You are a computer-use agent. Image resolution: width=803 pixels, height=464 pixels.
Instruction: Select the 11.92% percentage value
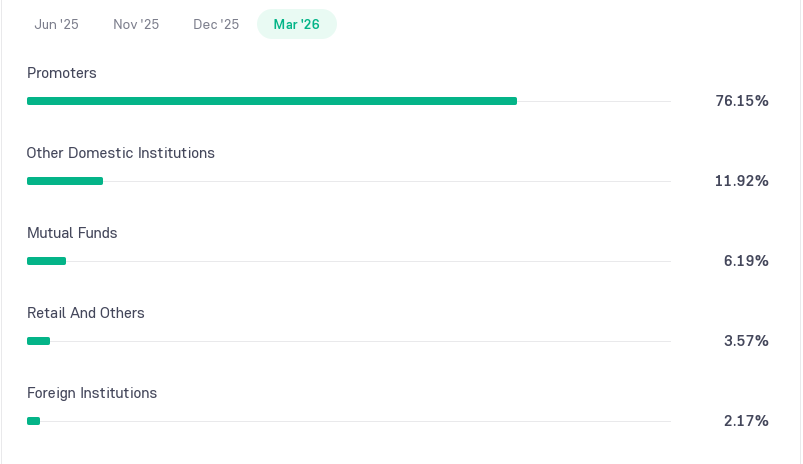click(x=742, y=181)
